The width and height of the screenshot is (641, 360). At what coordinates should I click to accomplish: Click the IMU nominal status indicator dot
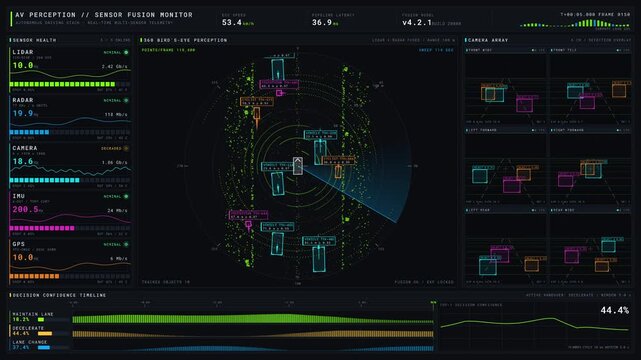126,197
